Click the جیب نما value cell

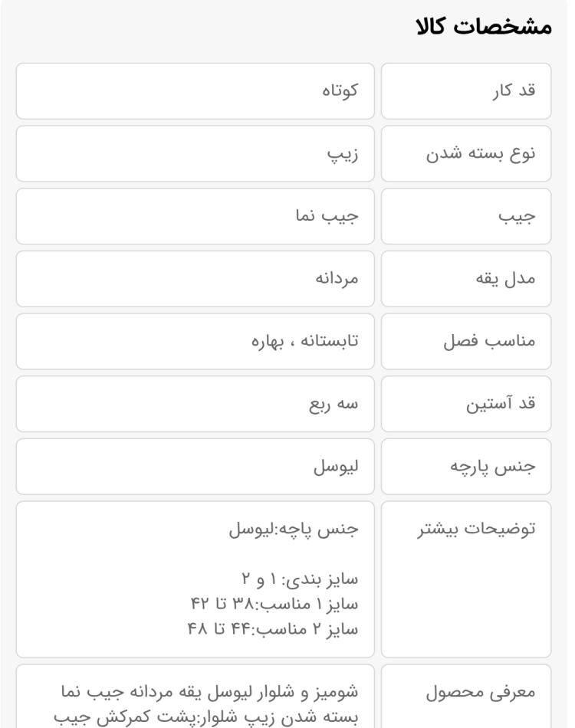pyautogui.click(x=195, y=216)
